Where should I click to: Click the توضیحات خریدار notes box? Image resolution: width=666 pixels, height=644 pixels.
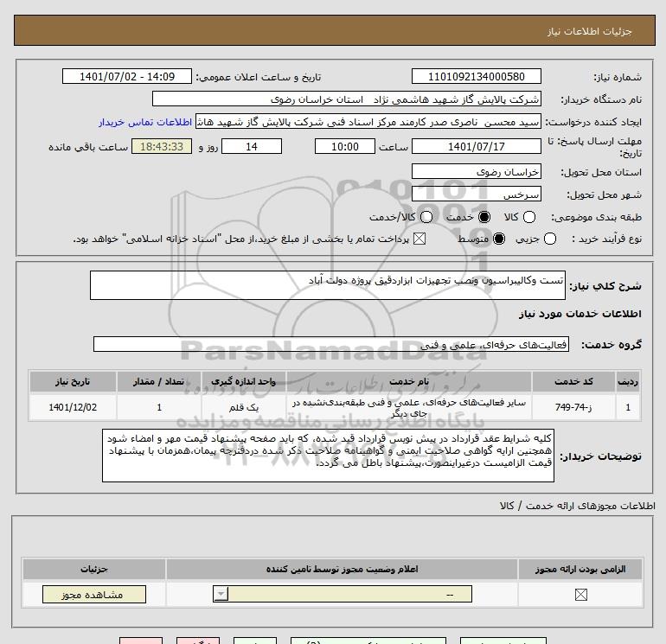pyautogui.click(x=328, y=455)
